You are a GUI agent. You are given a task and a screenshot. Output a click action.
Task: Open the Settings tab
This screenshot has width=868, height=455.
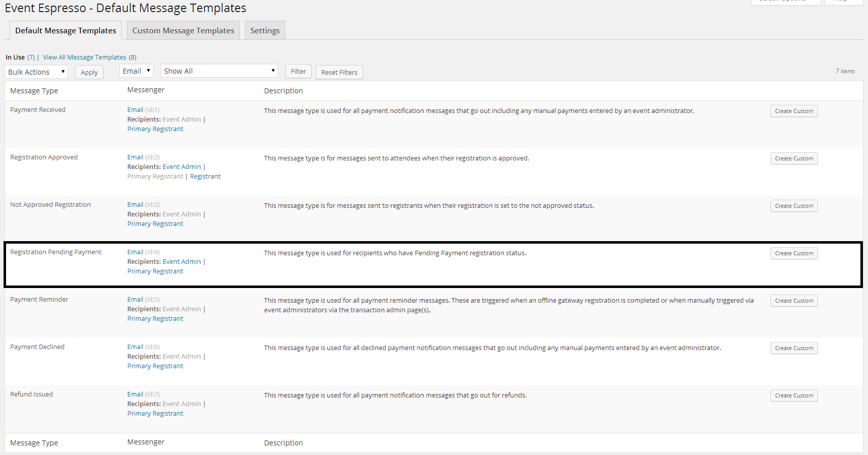point(265,30)
